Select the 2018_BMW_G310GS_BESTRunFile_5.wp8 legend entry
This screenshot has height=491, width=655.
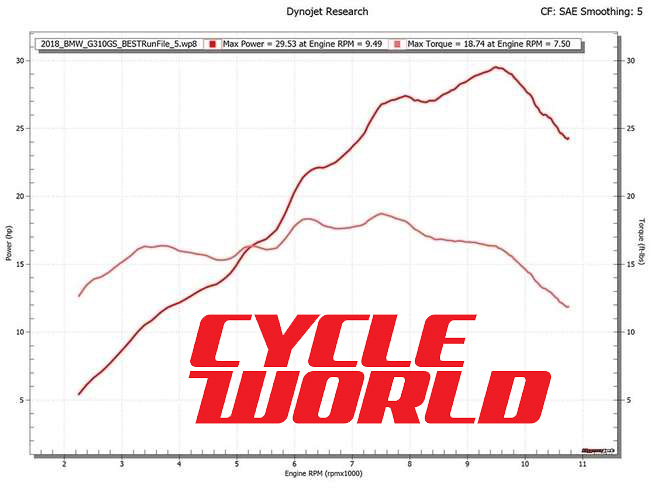pos(117,45)
